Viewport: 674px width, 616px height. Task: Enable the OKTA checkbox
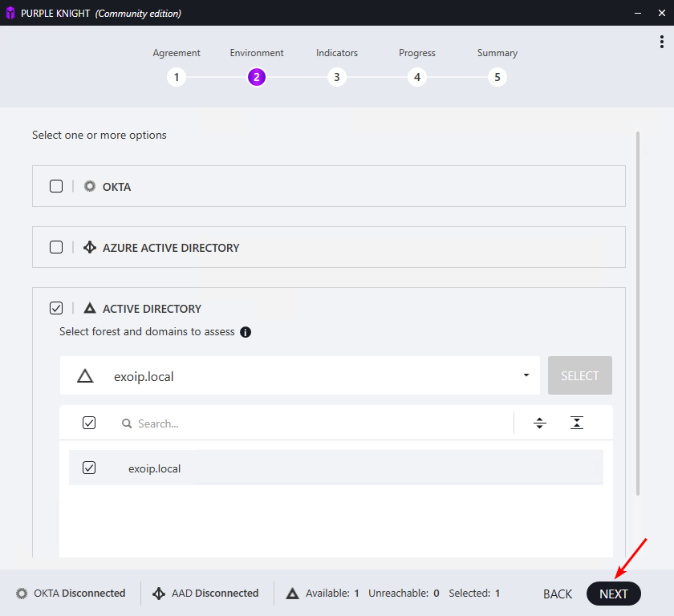point(56,186)
